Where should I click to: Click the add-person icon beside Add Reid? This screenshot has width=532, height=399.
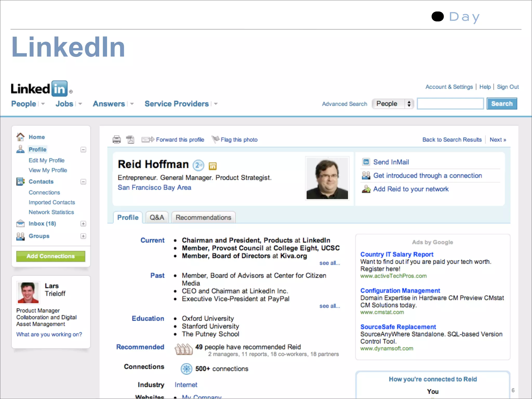(366, 189)
